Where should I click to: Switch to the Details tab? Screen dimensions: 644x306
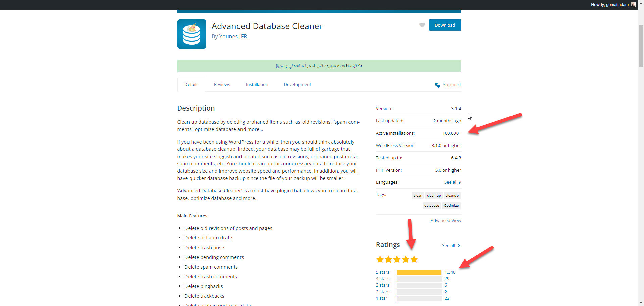(191, 85)
